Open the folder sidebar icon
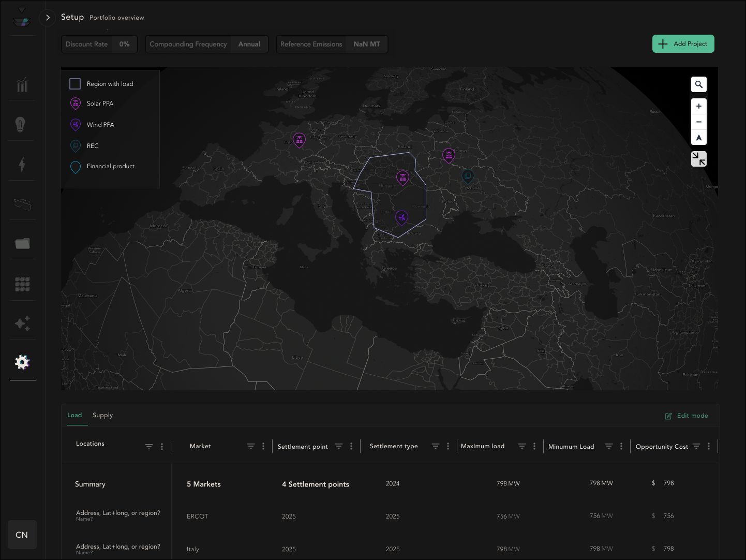Viewport: 746px width, 560px height. pyautogui.click(x=22, y=243)
